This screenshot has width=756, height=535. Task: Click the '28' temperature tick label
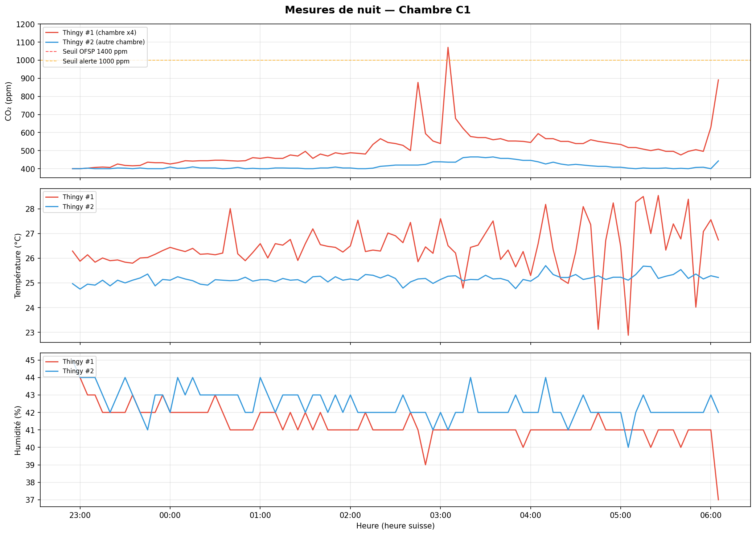30,209
